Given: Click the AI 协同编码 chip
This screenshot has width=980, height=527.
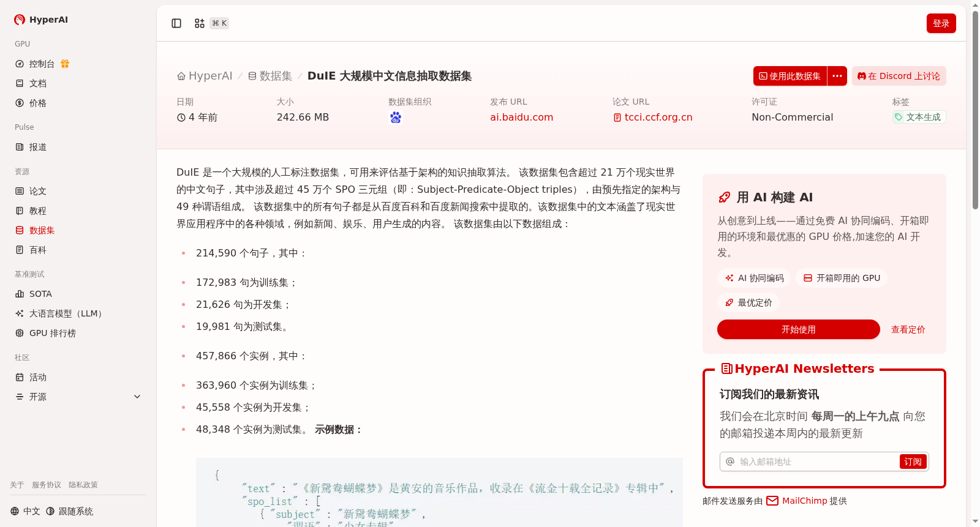Looking at the screenshot, I should point(754,278).
